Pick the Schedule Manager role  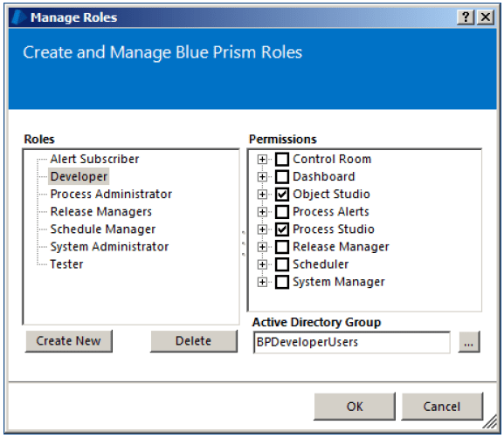103,229
